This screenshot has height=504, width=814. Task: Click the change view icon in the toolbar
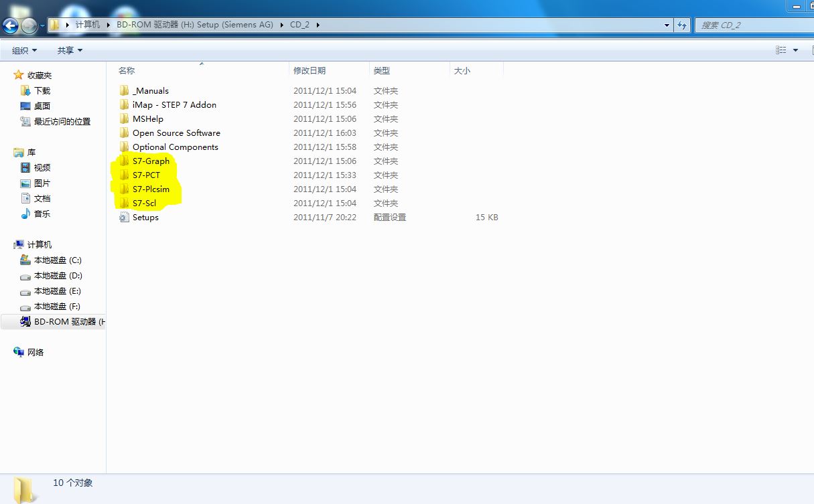click(x=781, y=50)
